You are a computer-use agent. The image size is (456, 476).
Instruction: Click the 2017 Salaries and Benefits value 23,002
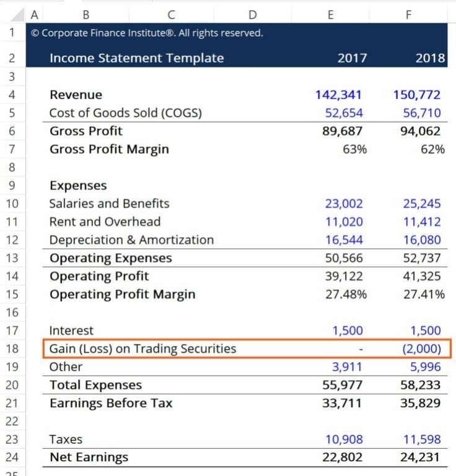344,204
